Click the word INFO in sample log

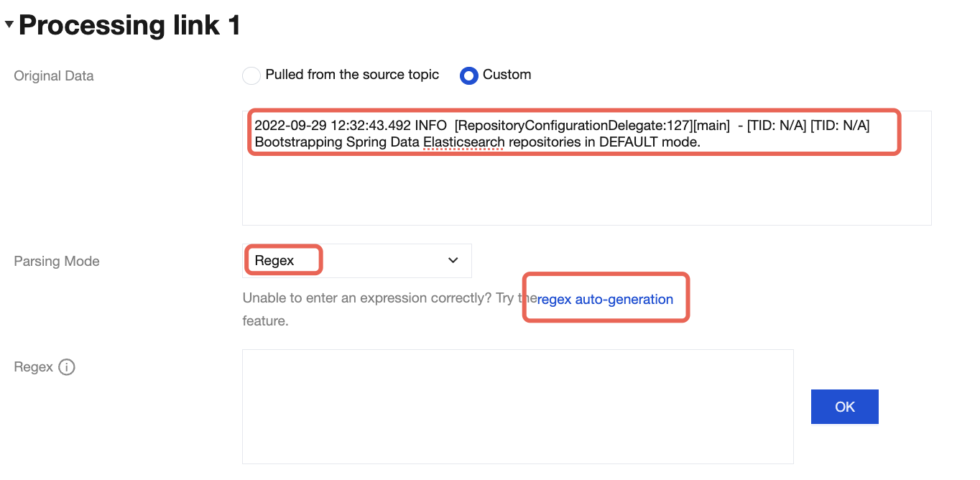(x=430, y=126)
